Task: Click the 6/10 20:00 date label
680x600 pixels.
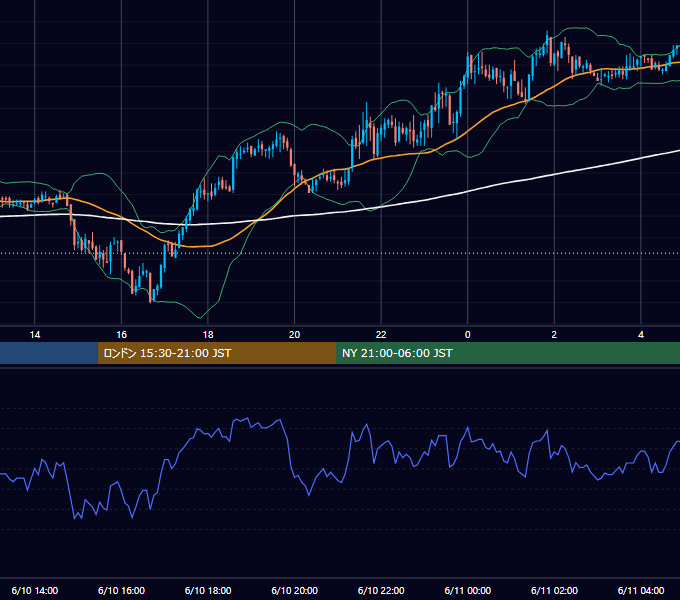Action: (x=294, y=590)
